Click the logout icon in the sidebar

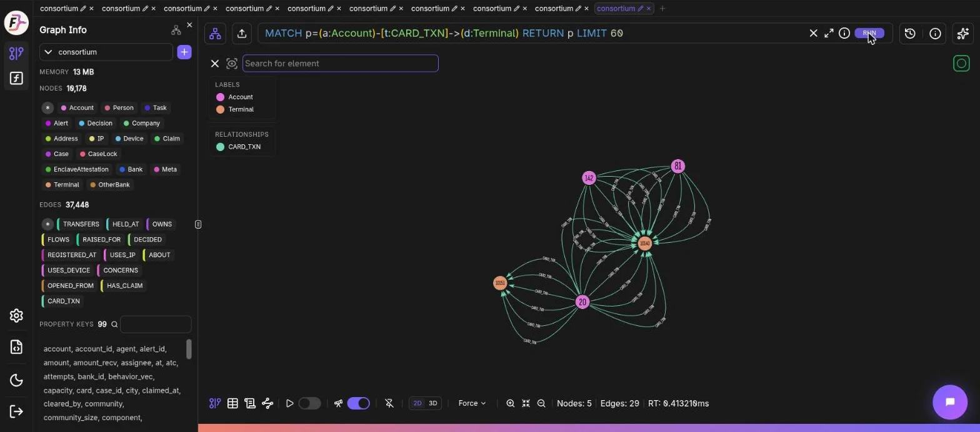click(x=16, y=411)
